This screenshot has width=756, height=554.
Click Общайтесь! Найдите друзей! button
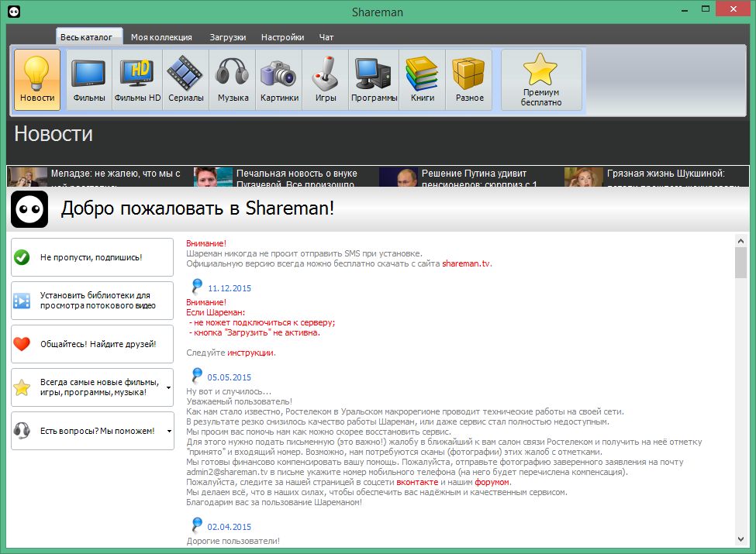coord(92,344)
